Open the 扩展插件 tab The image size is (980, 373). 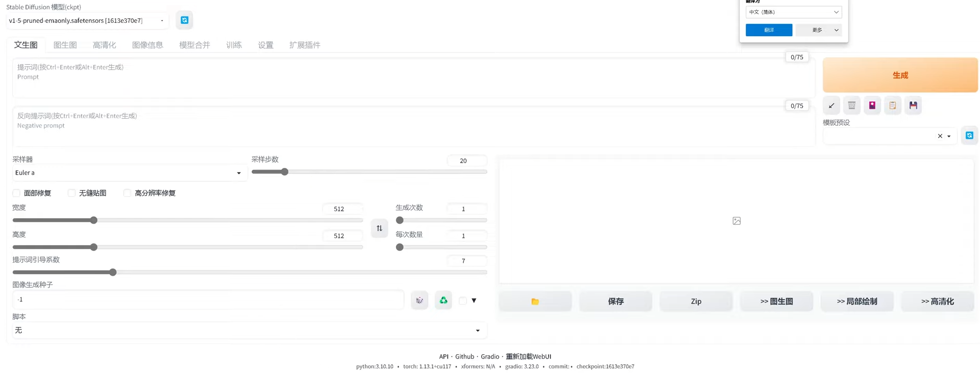click(x=305, y=45)
